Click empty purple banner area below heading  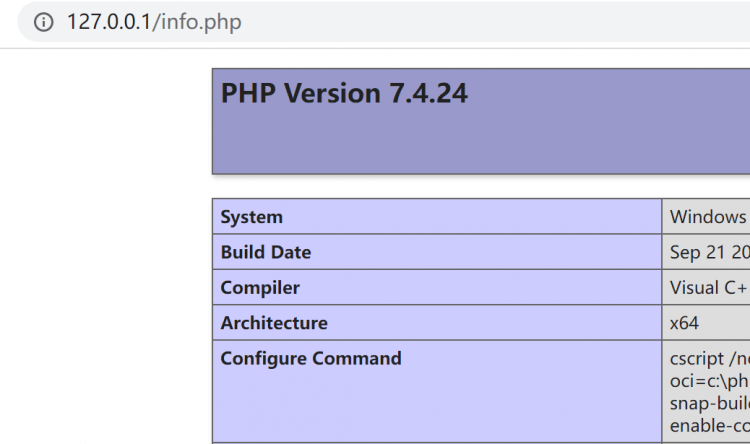pos(450,145)
